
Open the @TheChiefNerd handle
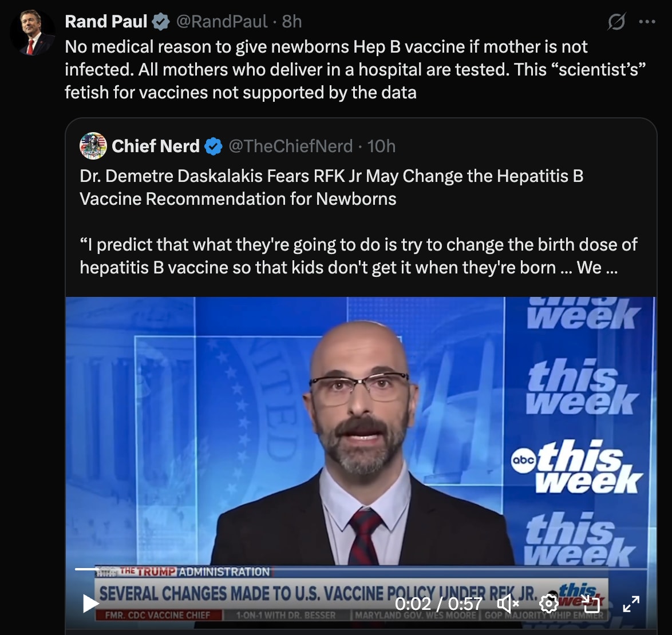(291, 146)
